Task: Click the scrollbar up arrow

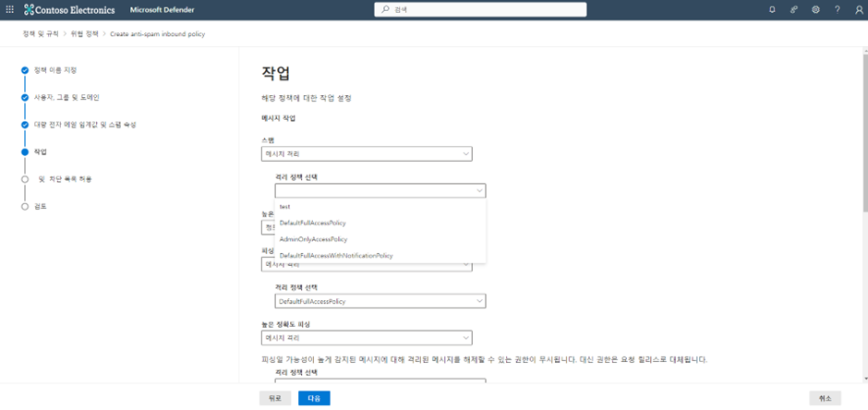Action: [x=864, y=51]
